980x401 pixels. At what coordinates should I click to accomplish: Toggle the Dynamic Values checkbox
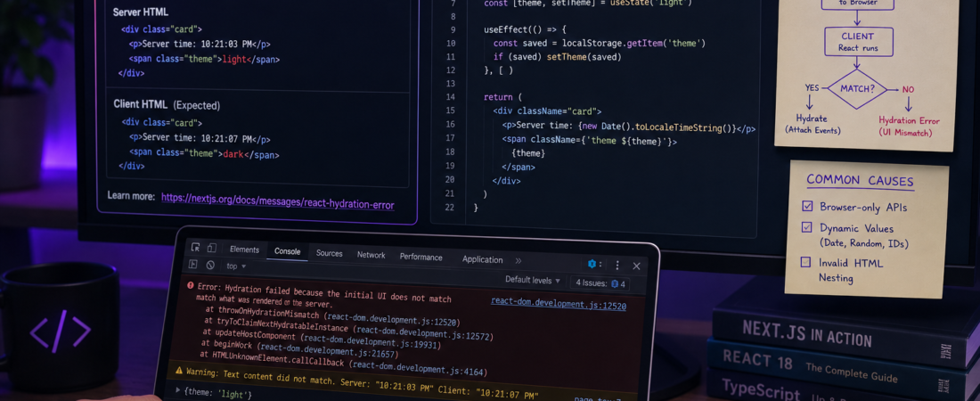pyautogui.click(x=807, y=227)
